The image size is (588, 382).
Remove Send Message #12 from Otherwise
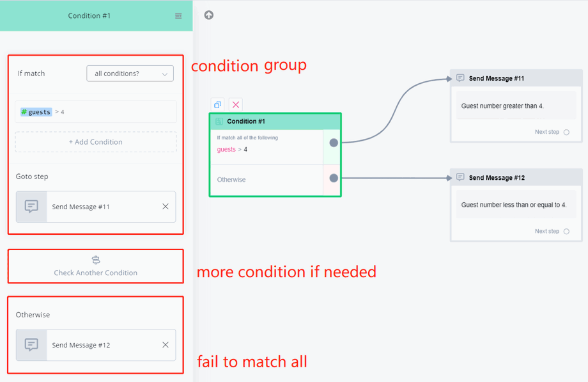coord(166,345)
